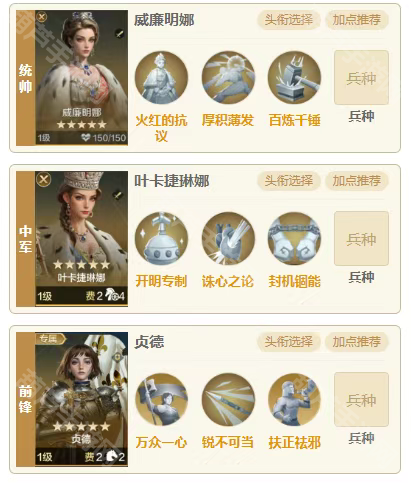Open the 开明专制 orb skill icon
411x483 pixels.
pyautogui.click(x=161, y=239)
